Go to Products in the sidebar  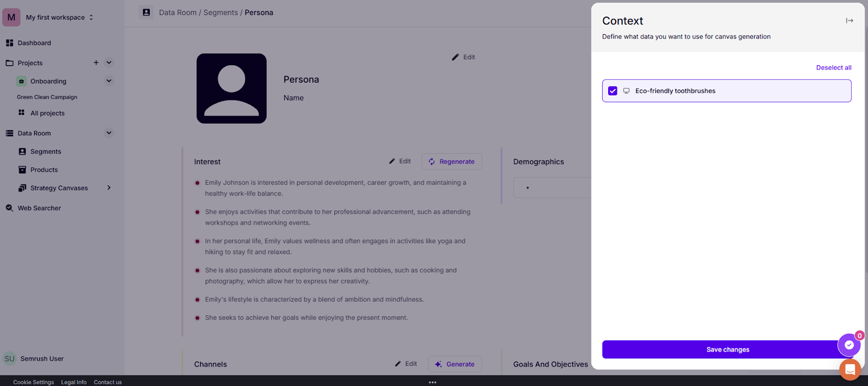[44, 170]
